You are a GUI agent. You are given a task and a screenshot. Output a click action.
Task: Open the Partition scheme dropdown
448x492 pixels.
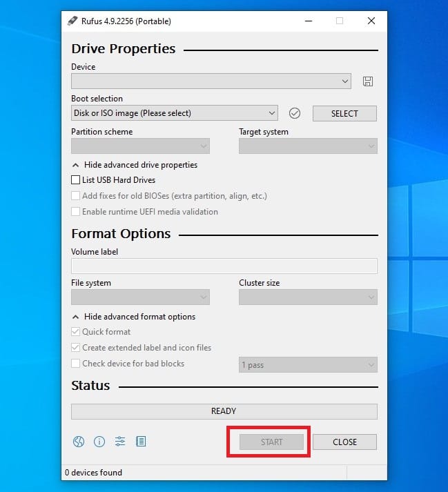(140, 146)
